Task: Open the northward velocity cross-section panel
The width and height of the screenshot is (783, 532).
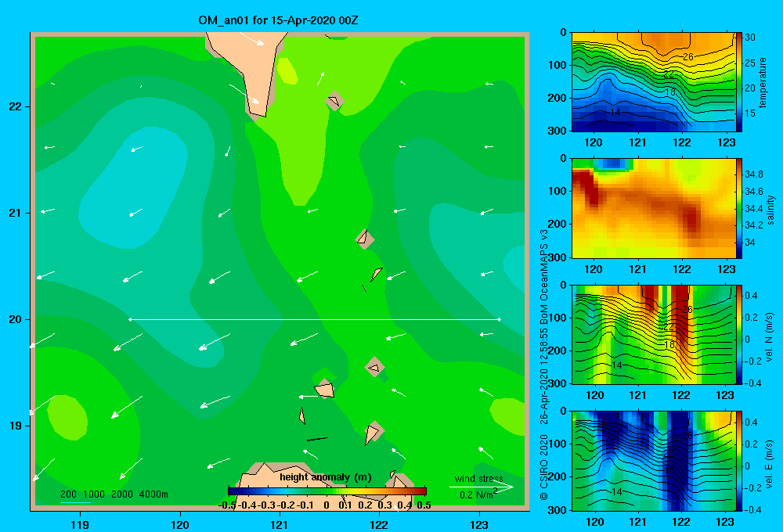Action: point(653,334)
